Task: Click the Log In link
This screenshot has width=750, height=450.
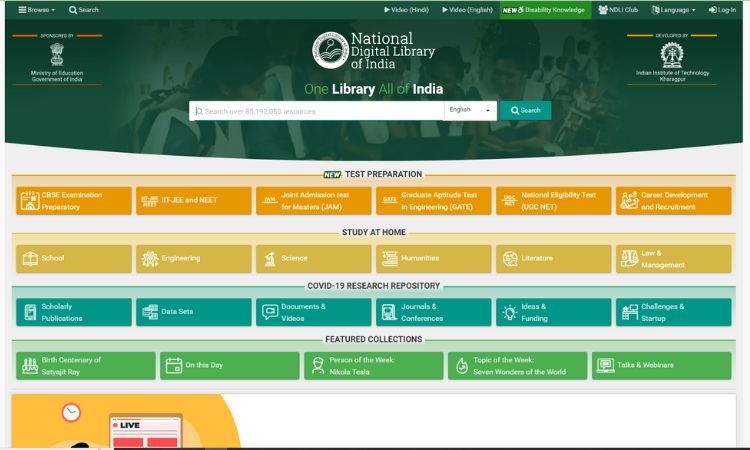Action: click(722, 10)
